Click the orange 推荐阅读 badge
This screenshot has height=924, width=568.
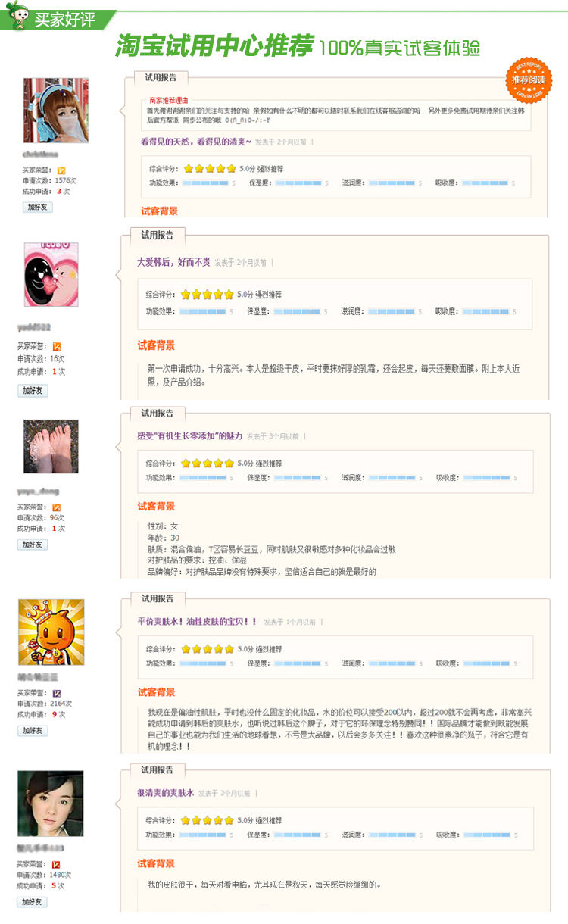point(528,80)
